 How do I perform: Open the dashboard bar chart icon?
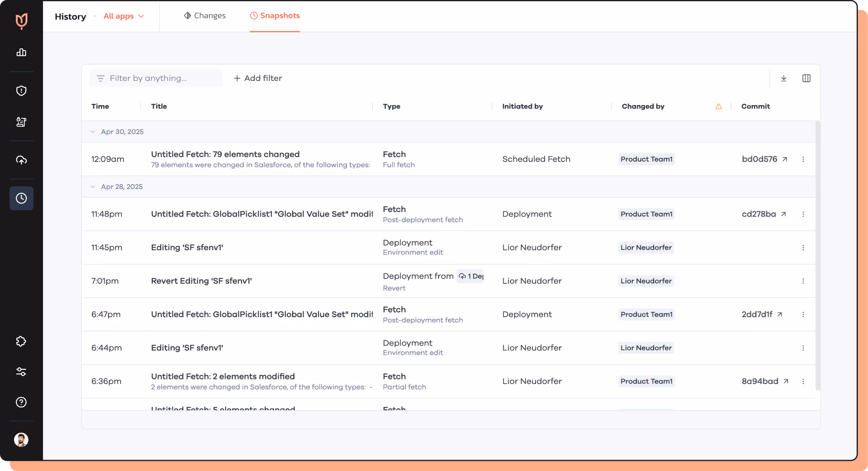21,52
